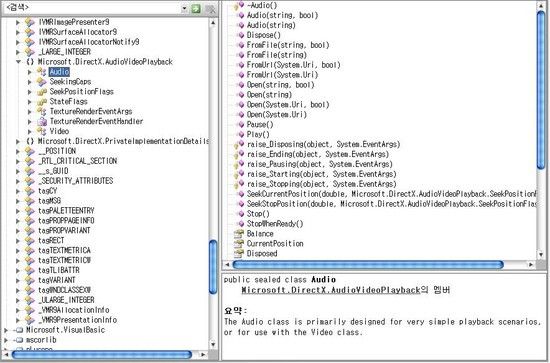
Task: Click the search input field
Action: (92, 8)
